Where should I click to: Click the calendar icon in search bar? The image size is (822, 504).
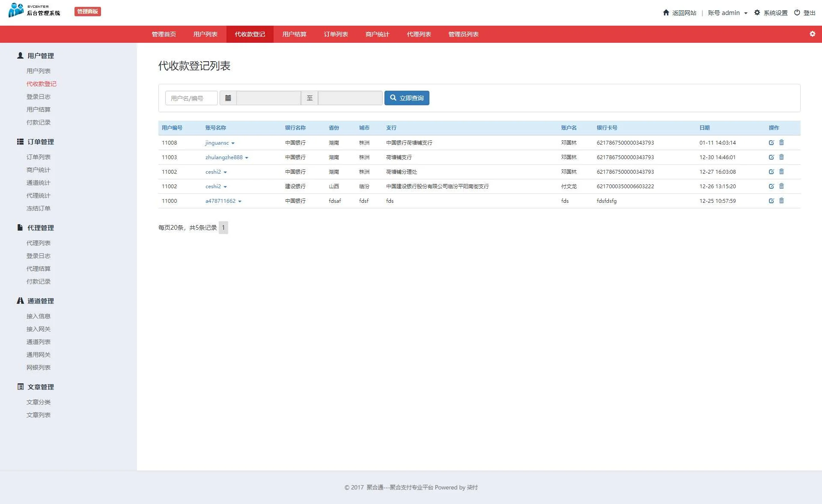click(x=228, y=98)
